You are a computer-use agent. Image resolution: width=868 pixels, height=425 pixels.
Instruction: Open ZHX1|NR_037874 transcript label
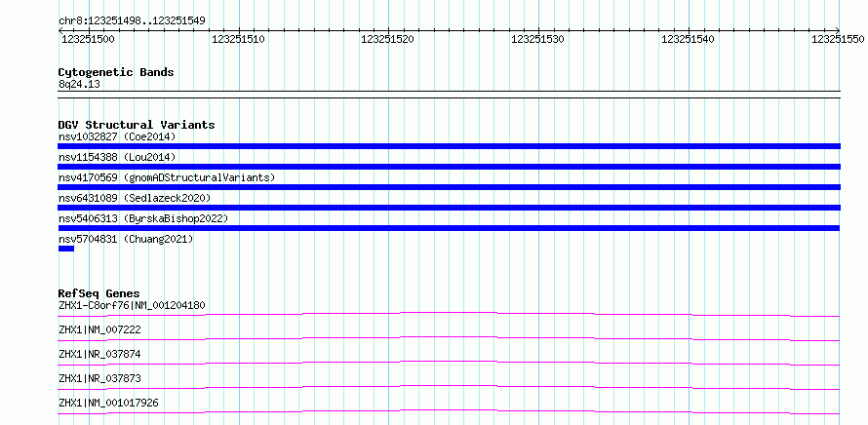click(x=99, y=354)
